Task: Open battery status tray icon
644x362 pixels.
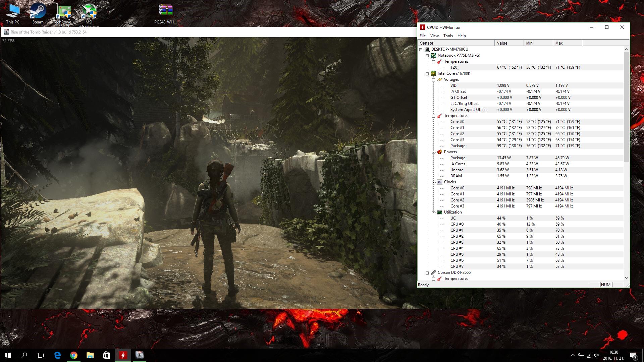Action: [581, 355]
